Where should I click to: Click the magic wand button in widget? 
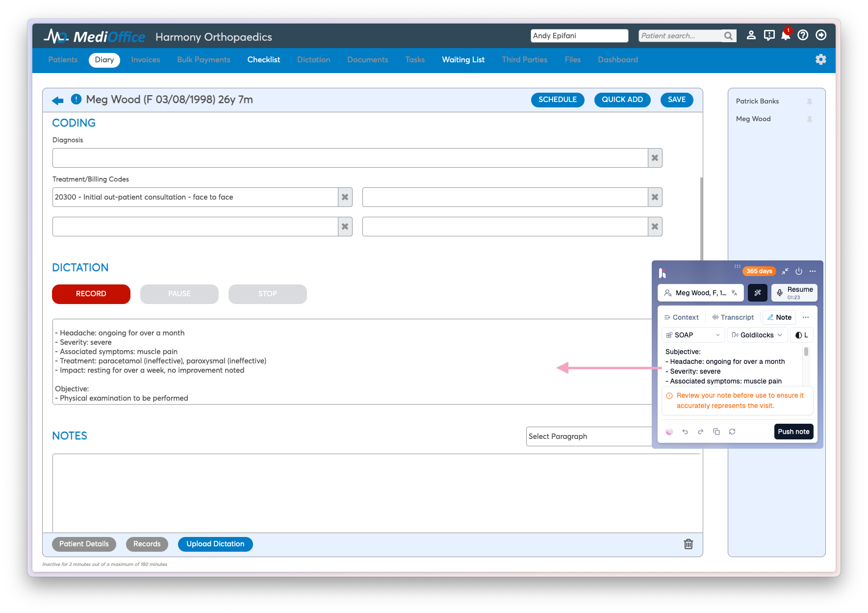(x=757, y=293)
